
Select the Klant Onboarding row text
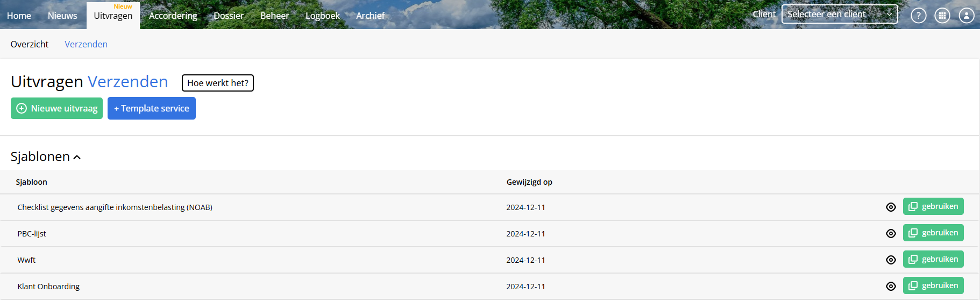(x=48, y=287)
